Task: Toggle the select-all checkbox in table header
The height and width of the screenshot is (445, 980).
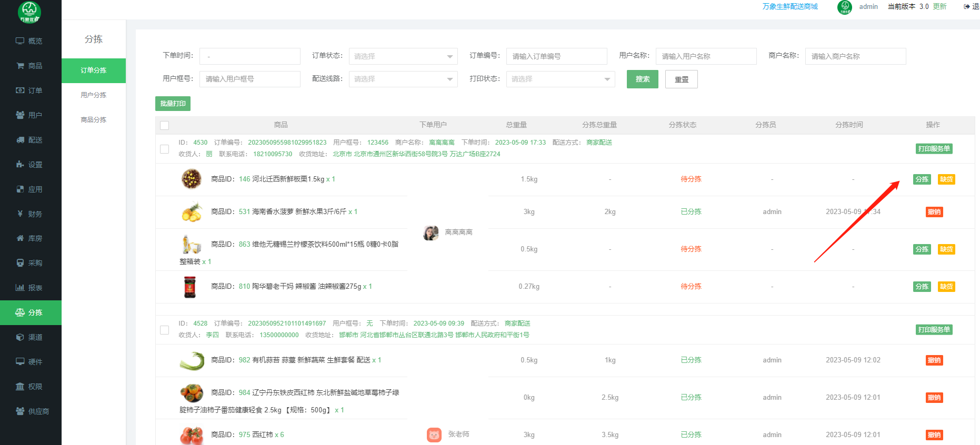Action: pyautogui.click(x=165, y=125)
